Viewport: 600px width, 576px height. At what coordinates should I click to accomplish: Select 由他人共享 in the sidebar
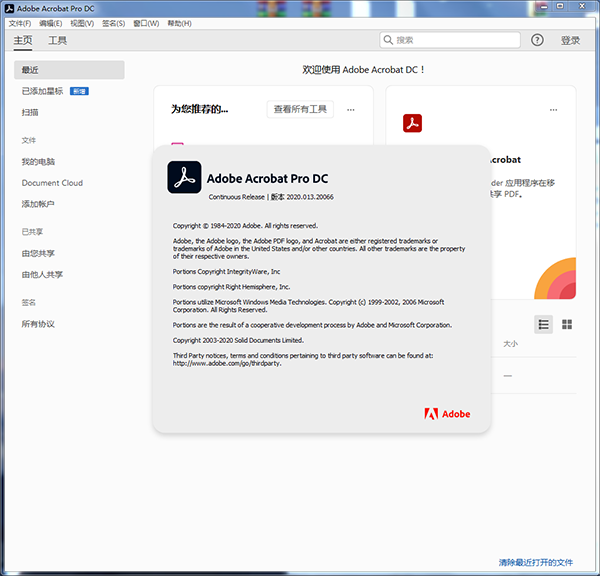click(x=42, y=274)
